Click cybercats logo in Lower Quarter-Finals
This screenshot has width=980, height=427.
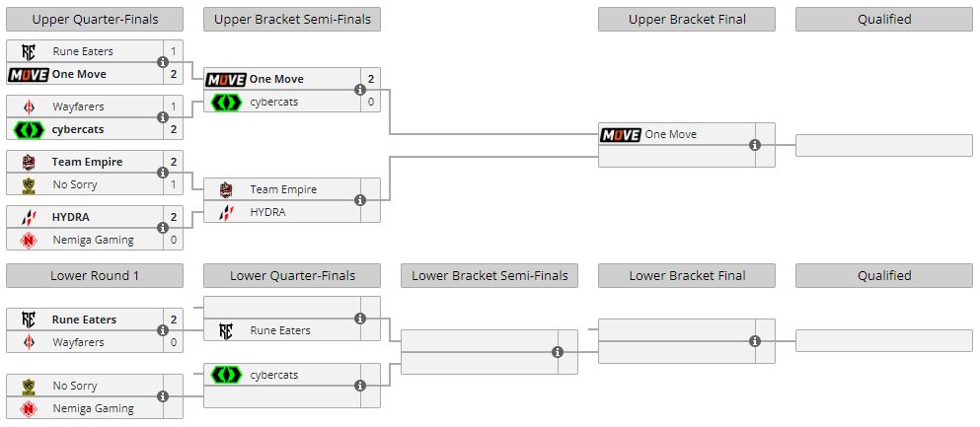pyautogui.click(x=226, y=375)
